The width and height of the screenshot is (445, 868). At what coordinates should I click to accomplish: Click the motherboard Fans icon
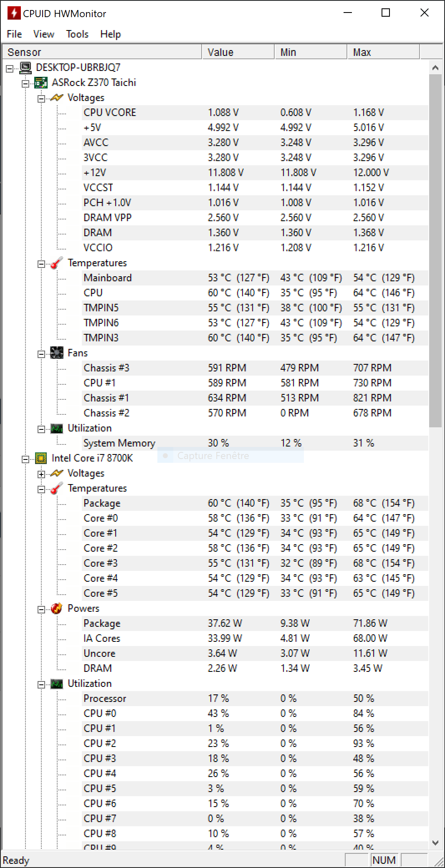pos(57,353)
